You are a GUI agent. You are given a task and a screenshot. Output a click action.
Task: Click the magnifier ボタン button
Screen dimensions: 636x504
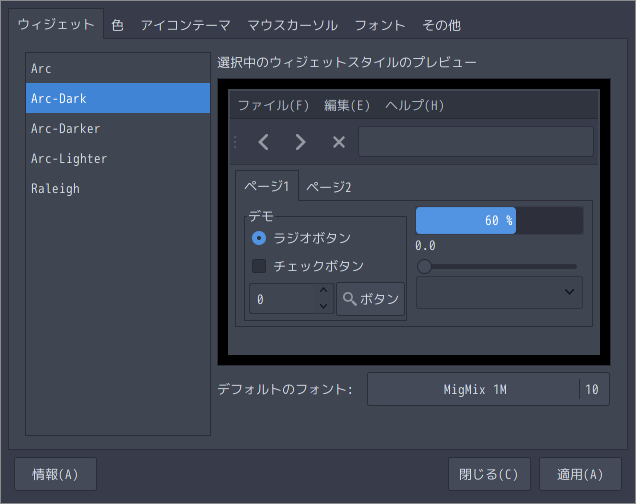click(370, 299)
